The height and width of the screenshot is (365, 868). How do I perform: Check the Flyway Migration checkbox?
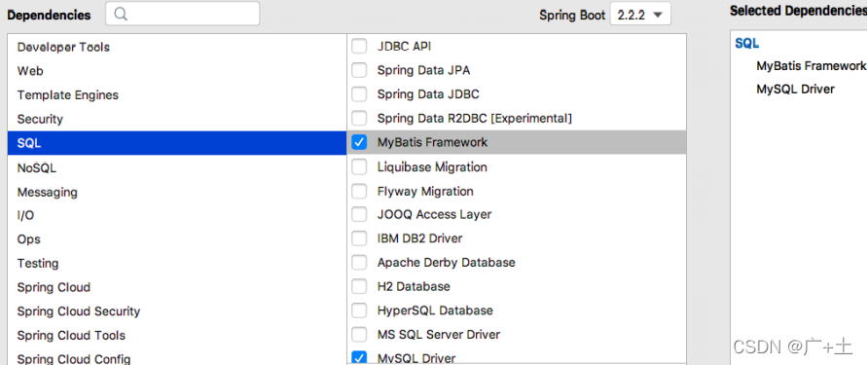click(x=359, y=191)
